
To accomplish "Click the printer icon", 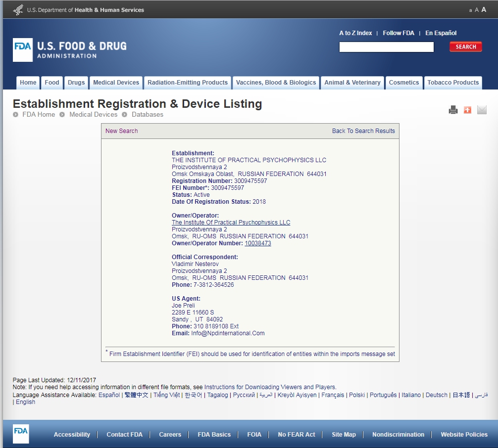I will 453,110.
